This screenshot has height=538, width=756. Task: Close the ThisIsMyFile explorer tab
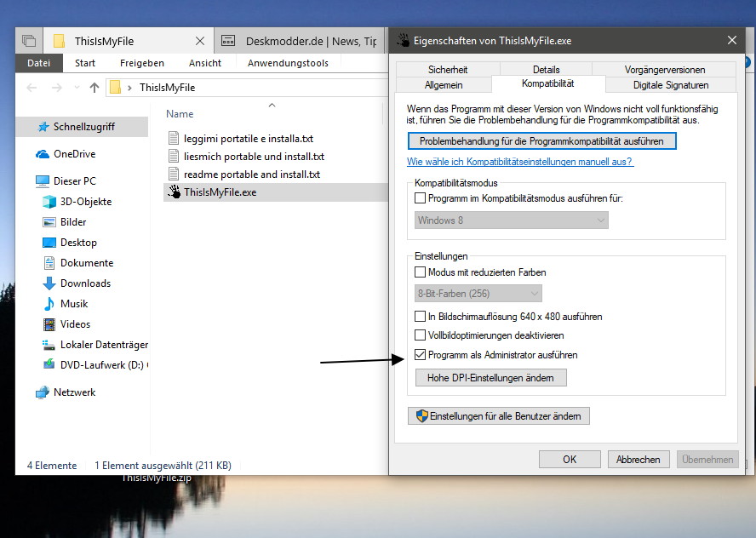click(x=200, y=41)
